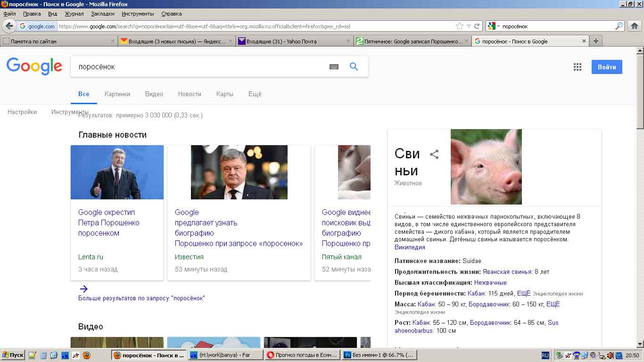
Task: Open the Настройки search settings
Action: 22,112
